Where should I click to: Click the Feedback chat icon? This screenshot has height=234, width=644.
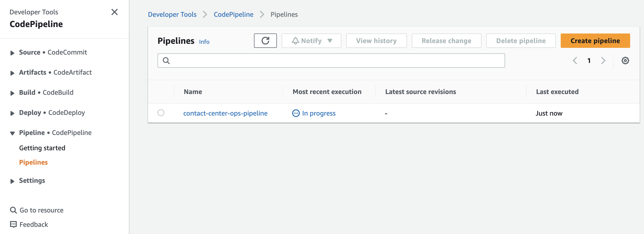point(13,224)
